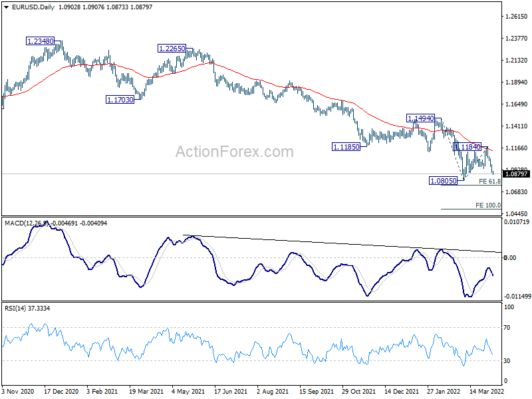Click the EURUSD,Daily chart title
The width and height of the screenshot is (532, 399).
pos(33,7)
